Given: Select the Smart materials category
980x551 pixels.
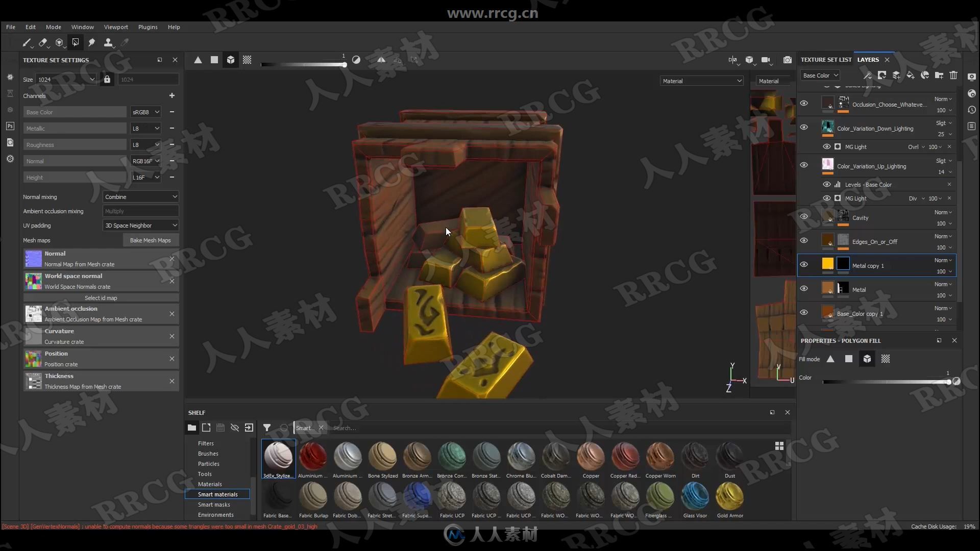Looking at the screenshot, I should [217, 494].
